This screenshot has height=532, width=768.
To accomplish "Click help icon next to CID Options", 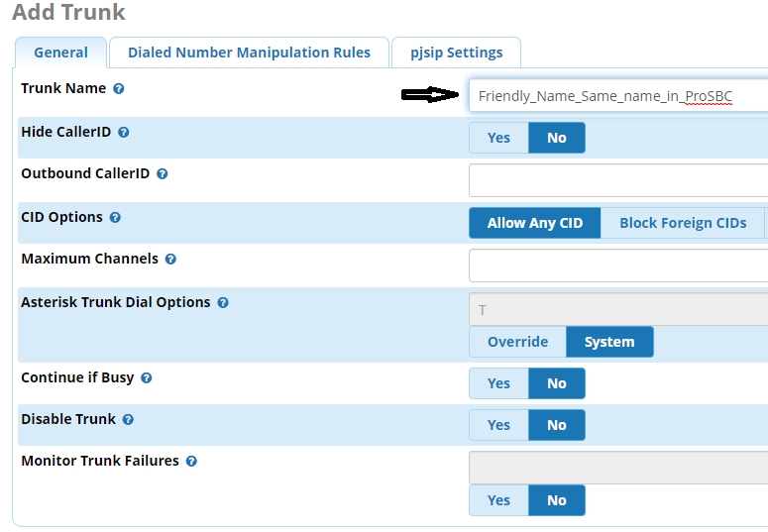I will [x=115, y=218].
